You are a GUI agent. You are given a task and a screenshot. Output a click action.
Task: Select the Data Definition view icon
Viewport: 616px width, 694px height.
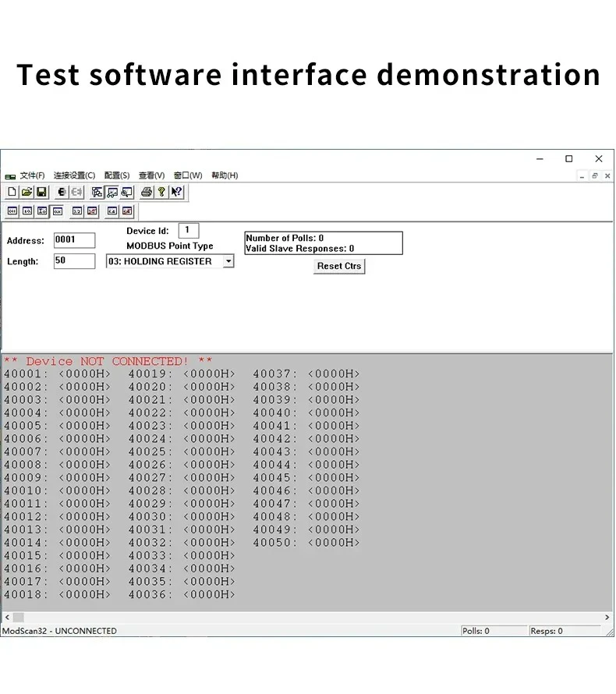97,192
